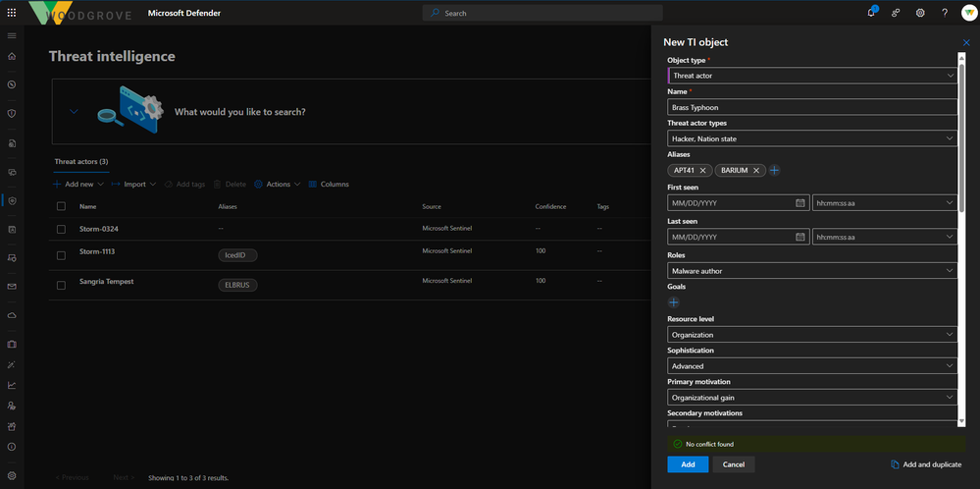Open Last seen time dropdown
The height and width of the screenshot is (489, 980).
click(x=885, y=237)
